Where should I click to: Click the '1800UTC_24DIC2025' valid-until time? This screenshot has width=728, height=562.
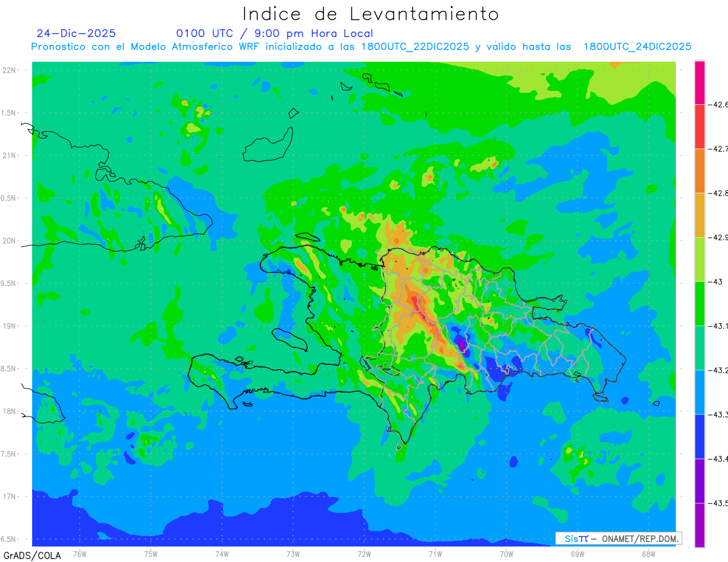tap(638, 47)
